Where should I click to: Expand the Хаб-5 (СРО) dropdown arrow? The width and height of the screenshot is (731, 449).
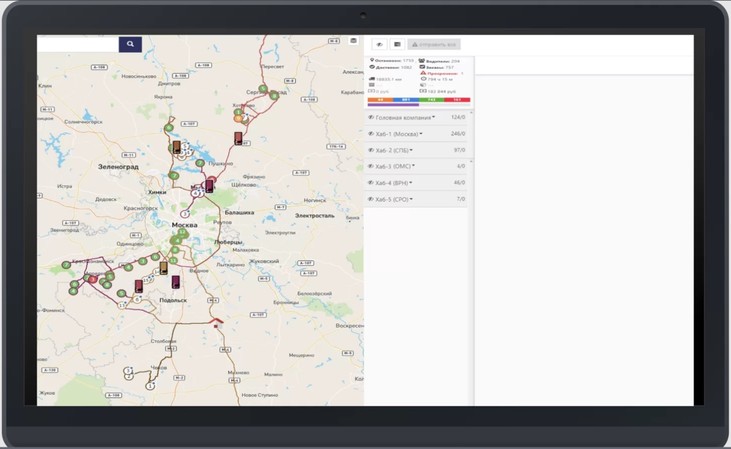(x=411, y=199)
